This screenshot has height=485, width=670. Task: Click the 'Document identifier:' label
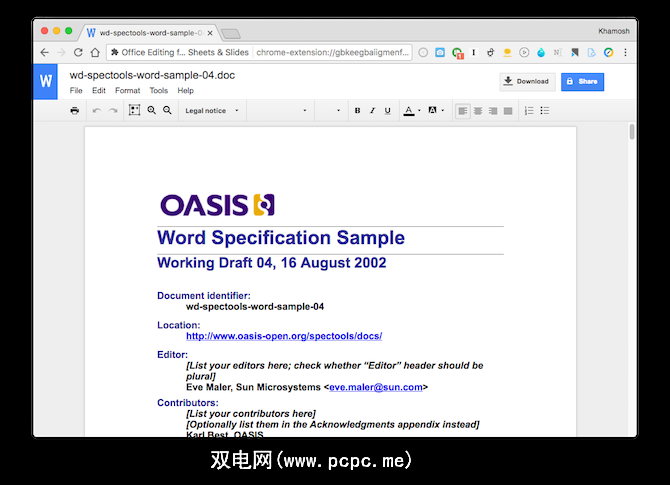click(x=204, y=296)
